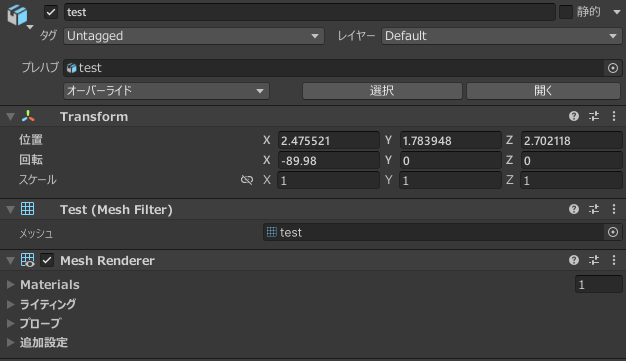Click the Transform component axes icon
Screen dimensions: 626x361
pos(28,116)
